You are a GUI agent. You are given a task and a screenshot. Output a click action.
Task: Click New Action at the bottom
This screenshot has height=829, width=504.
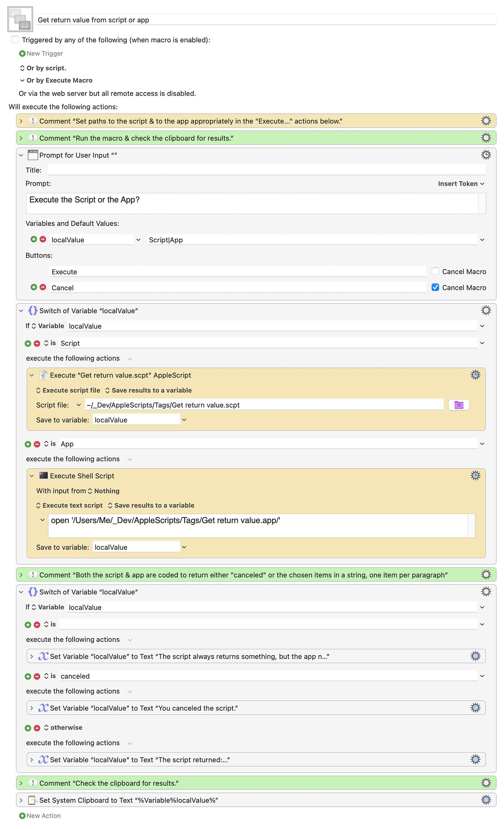[x=40, y=816]
